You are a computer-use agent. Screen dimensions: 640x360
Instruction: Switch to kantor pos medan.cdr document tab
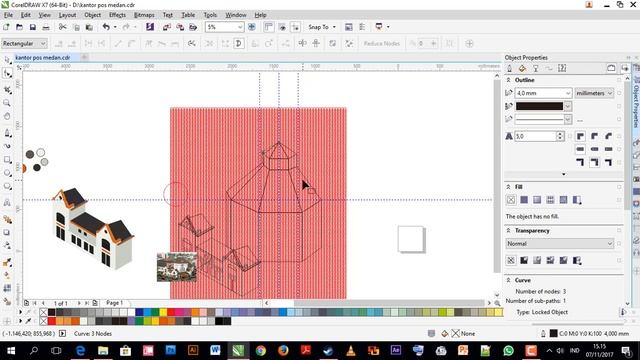click(x=43, y=58)
